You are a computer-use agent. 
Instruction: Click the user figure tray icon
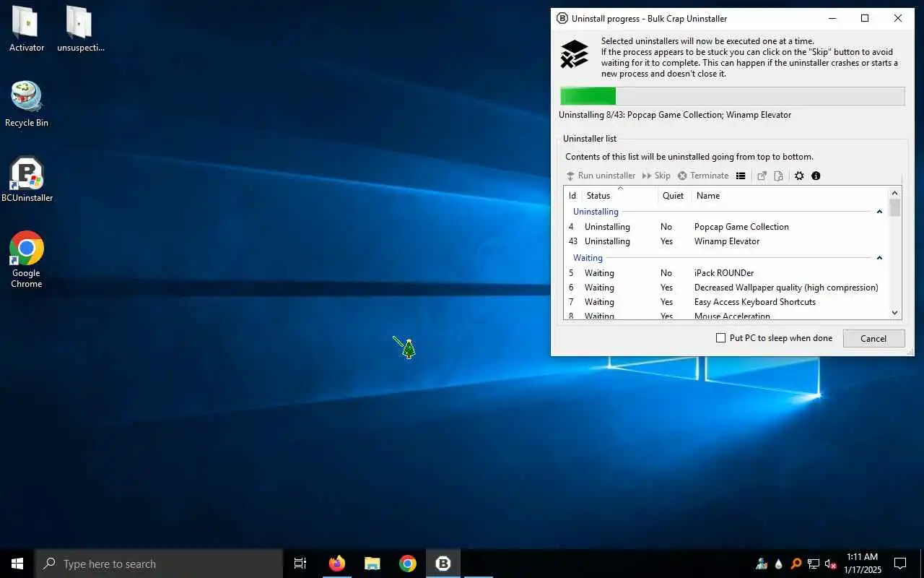(x=762, y=564)
